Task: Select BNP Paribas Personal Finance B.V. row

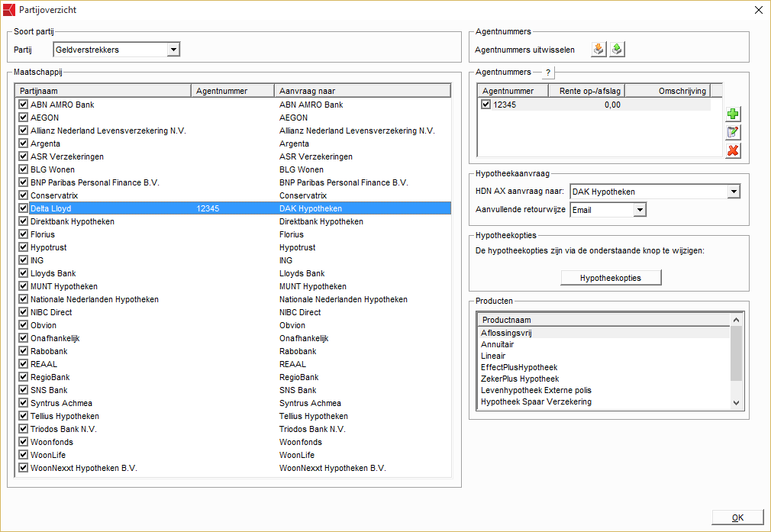Action: pyautogui.click(x=234, y=182)
